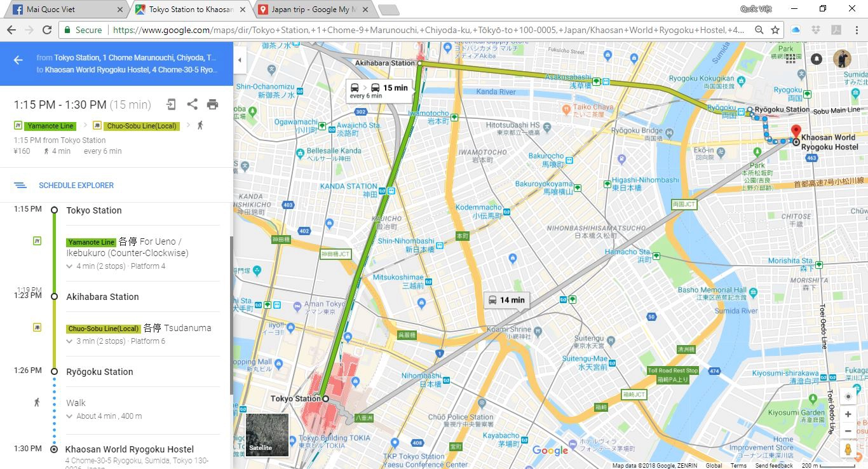The width and height of the screenshot is (868, 469).
Task: Select the 14 min alternate route bubble
Action: (506, 300)
